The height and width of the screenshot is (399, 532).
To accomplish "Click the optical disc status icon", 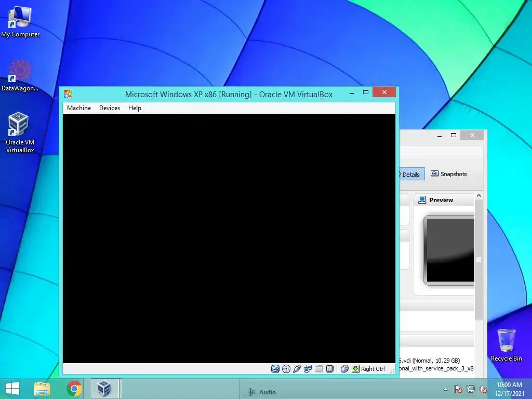I will click(x=286, y=369).
